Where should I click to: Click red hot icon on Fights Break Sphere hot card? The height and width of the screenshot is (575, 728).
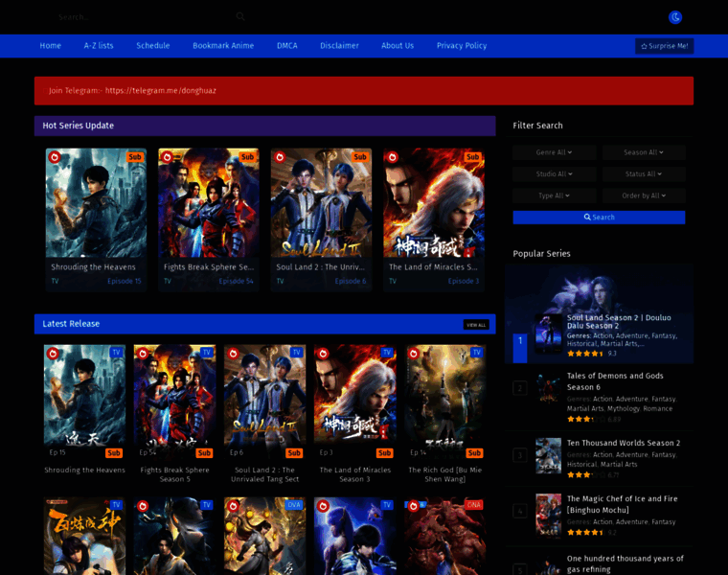(167, 157)
